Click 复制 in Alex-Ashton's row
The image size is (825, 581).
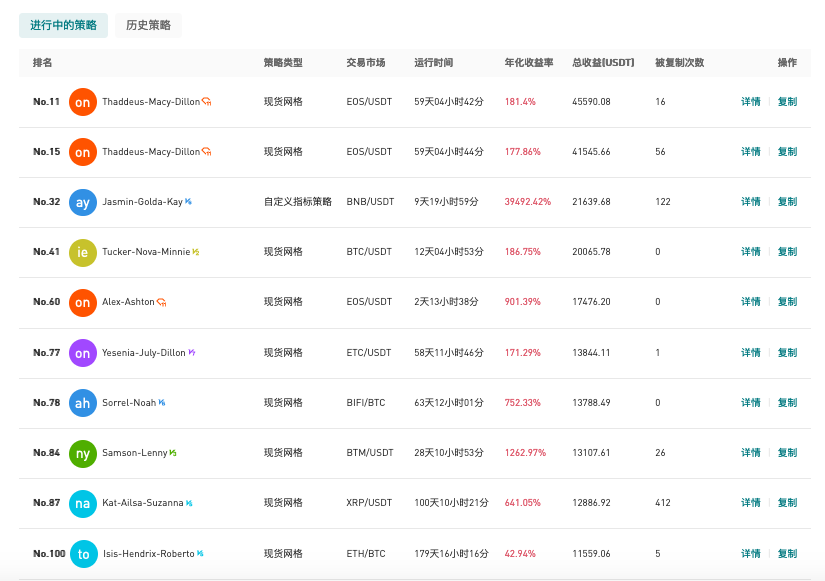pos(787,302)
